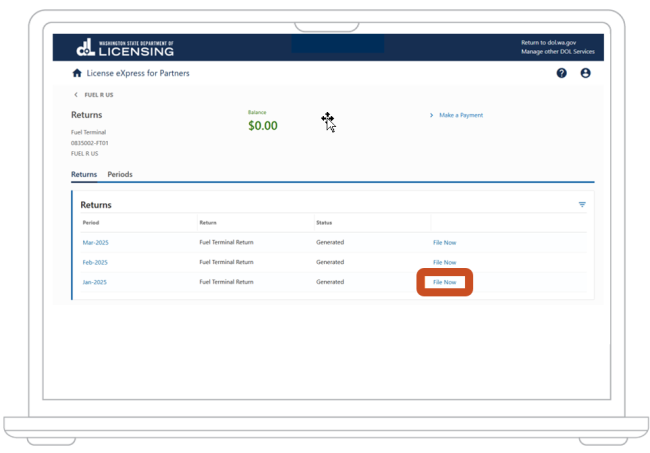This screenshot has height=453, width=650.
Task: Open the user account profile icon
Action: tap(585, 73)
